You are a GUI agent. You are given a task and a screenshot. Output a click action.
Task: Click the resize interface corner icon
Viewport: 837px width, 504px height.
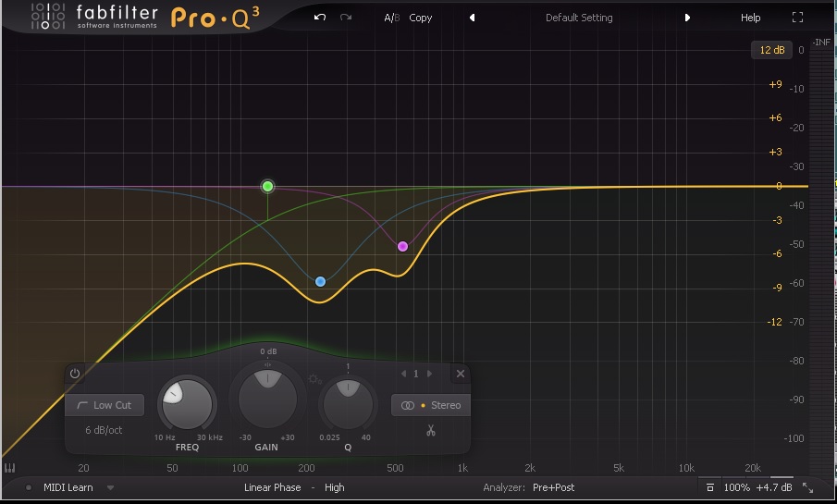[807, 487]
